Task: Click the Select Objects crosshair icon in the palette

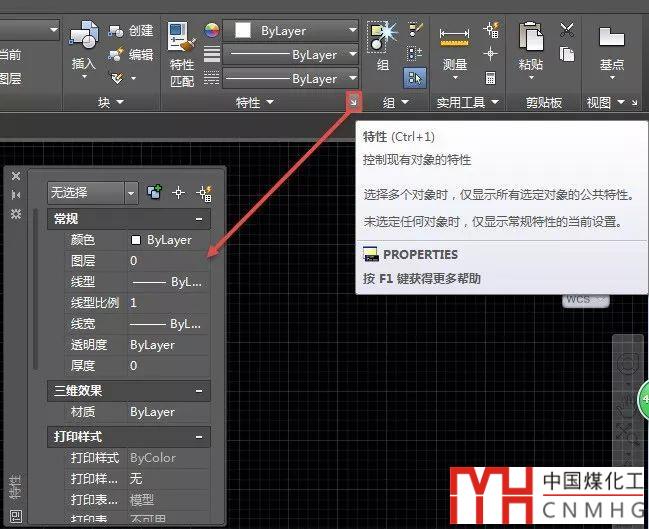Action: coord(179,192)
